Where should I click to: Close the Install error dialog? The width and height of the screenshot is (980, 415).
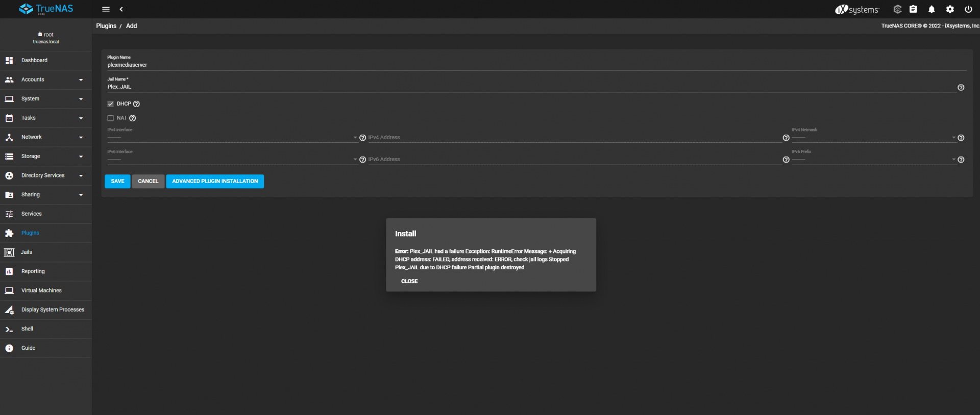(409, 281)
